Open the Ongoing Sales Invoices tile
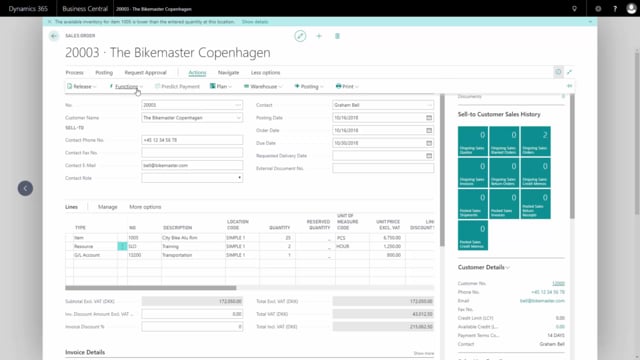The height and width of the screenshot is (360, 640). [x=473, y=173]
